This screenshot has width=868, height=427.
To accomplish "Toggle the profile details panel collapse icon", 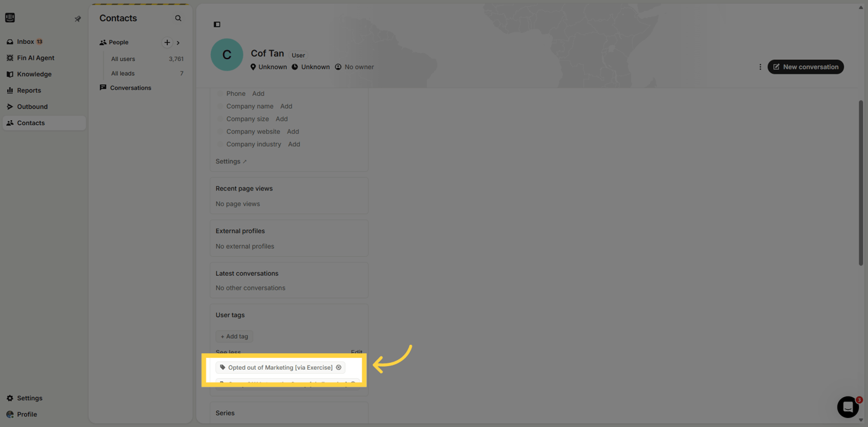I will [x=217, y=24].
